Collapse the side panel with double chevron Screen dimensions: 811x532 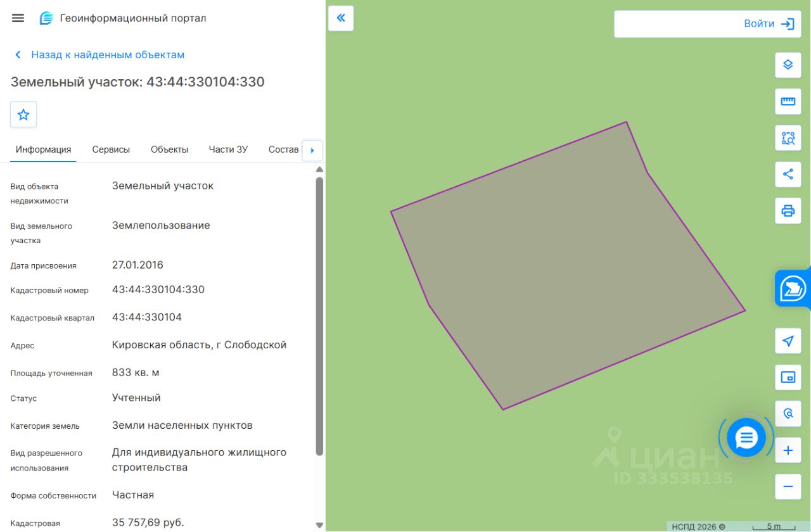tap(341, 18)
